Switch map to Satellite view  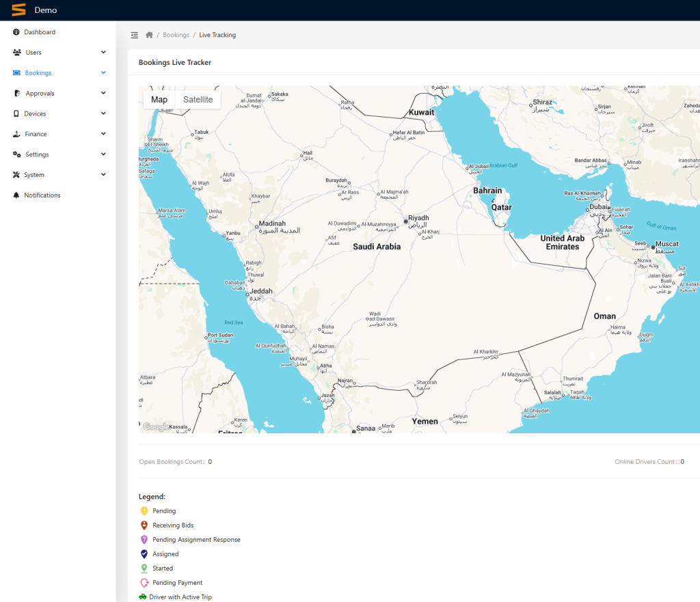click(198, 100)
